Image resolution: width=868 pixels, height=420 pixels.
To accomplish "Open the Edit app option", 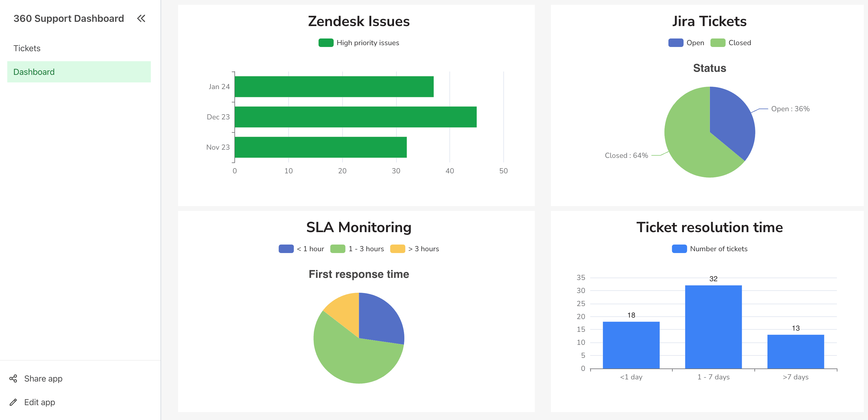I will pos(39,402).
